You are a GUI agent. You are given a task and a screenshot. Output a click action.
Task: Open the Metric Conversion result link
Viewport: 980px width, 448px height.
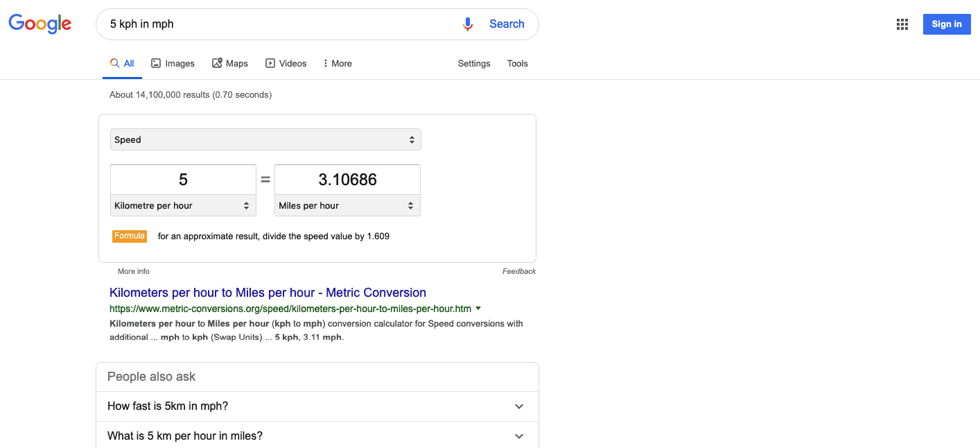tap(267, 292)
